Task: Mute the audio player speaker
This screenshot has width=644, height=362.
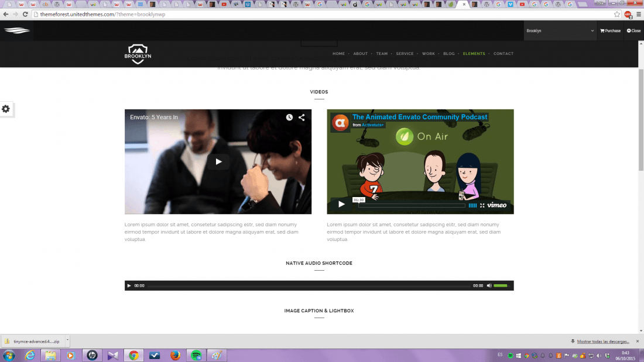Action: pyautogui.click(x=489, y=285)
